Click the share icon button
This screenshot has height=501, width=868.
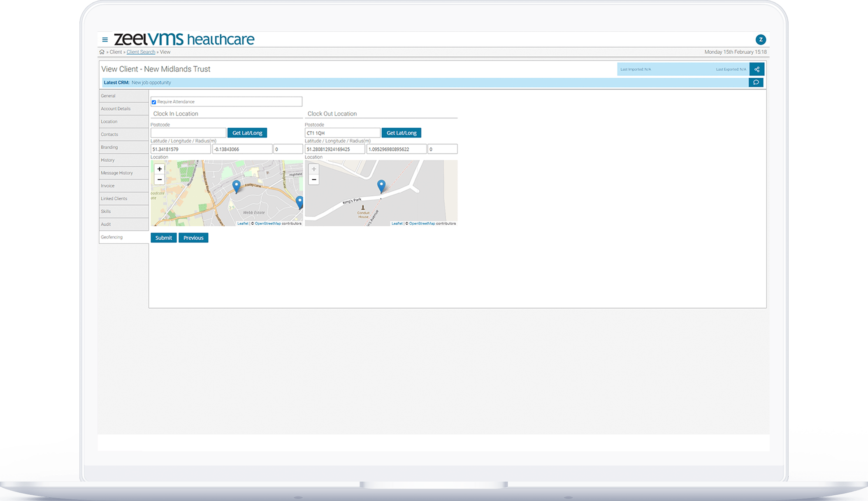(757, 69)
